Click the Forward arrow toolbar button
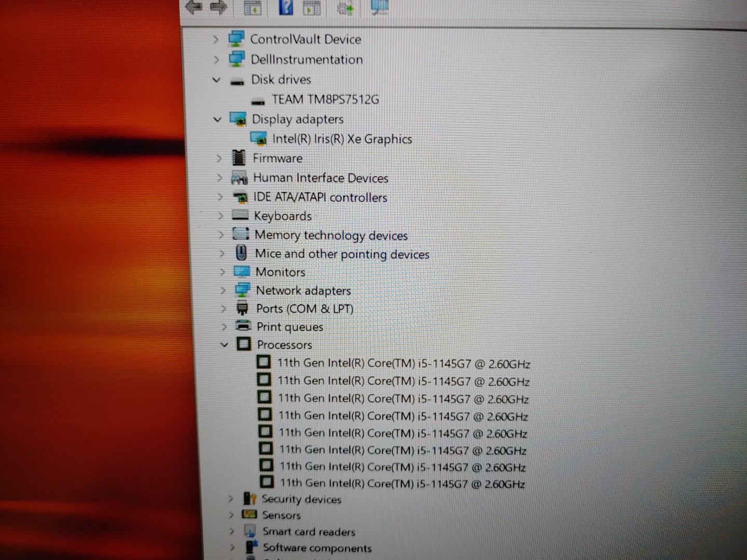 point(218,7)
